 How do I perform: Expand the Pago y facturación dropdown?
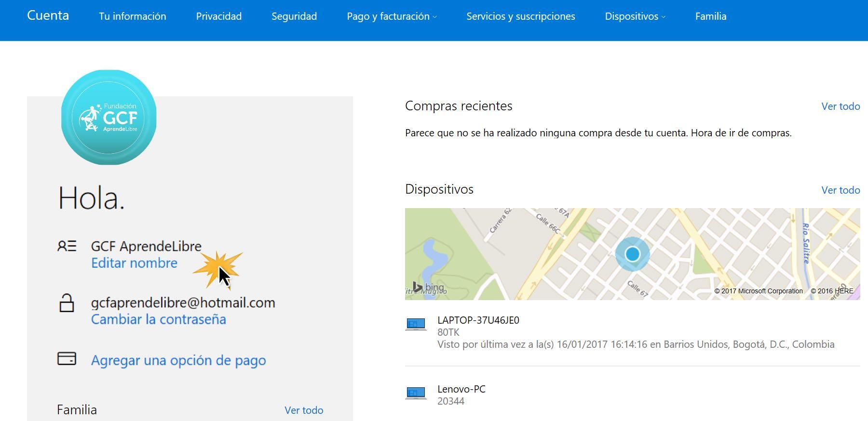392,16
